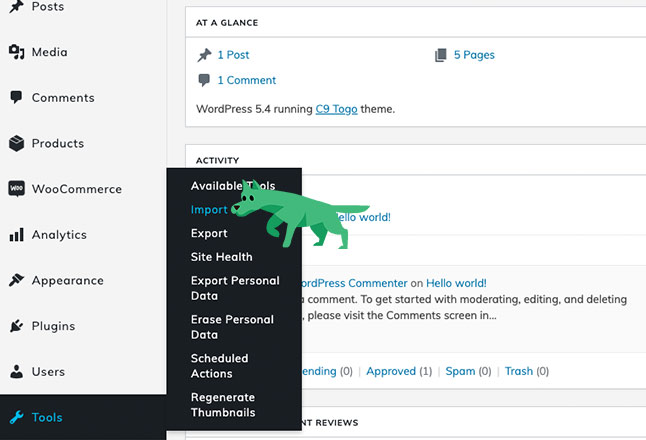646x440 pixels.
Task: Select Regenerate Thumbnails submenu item
Action: pos(223,405)
